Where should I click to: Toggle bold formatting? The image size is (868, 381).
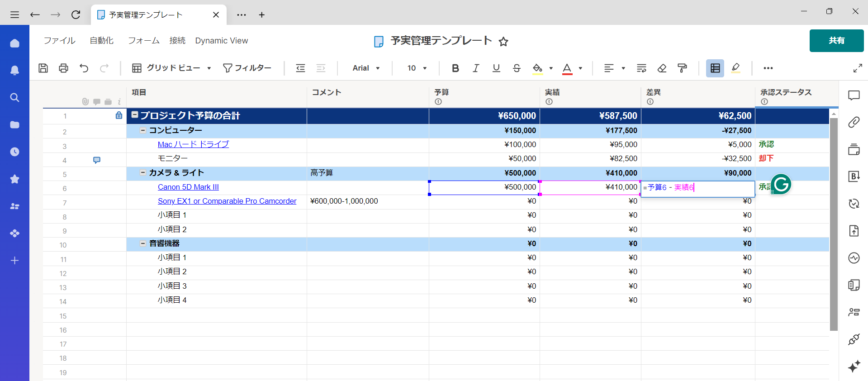coord(455,68)
